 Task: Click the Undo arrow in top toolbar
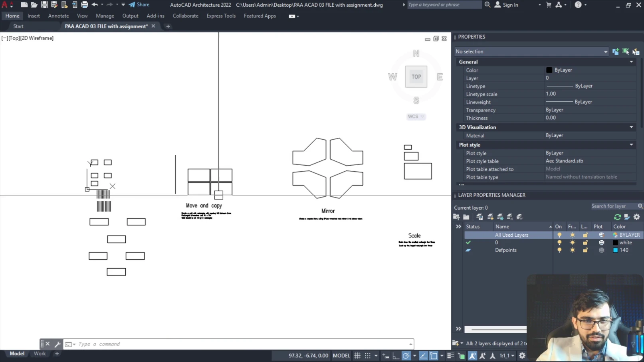point(95,5)
